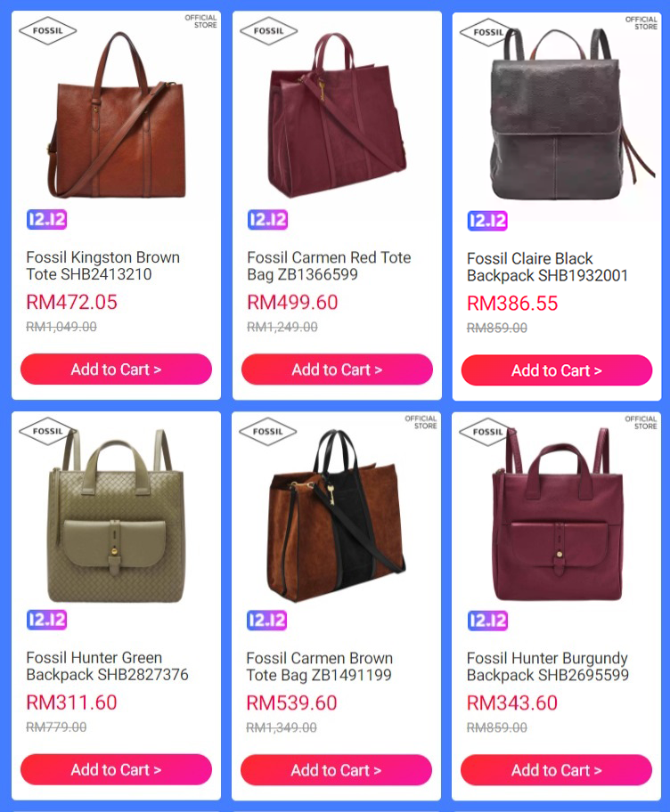Click Fossil logo on Hunter Green Backpack card

(48, 431)
